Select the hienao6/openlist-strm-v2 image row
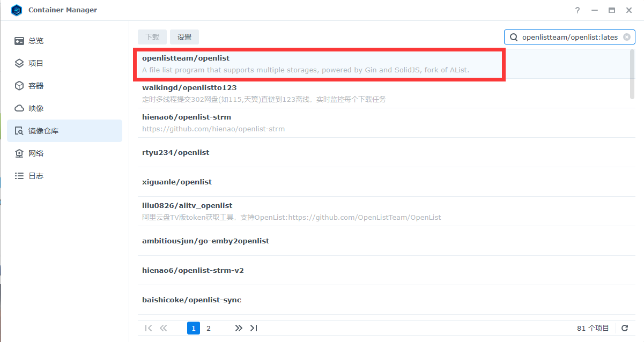This screenshot has width=644, height=342. click(322, 270)
